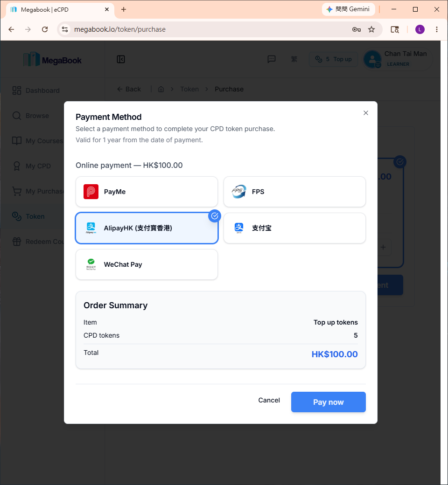Click the FPS logo icon
Viewport: 448px width, 485px height.
239,192
